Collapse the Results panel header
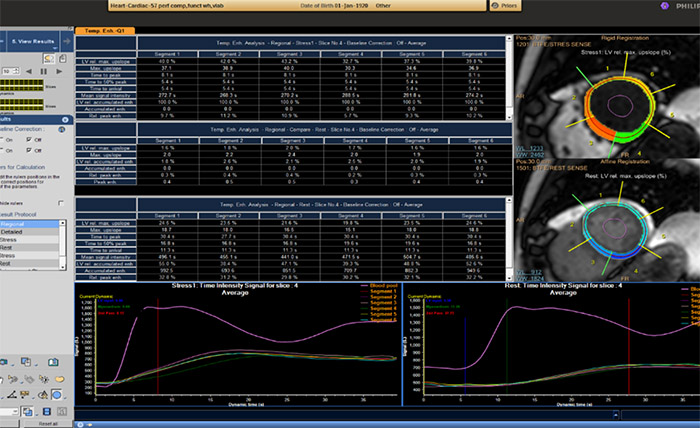Screen dimensions: 700x428 click(x=65, y=120)
